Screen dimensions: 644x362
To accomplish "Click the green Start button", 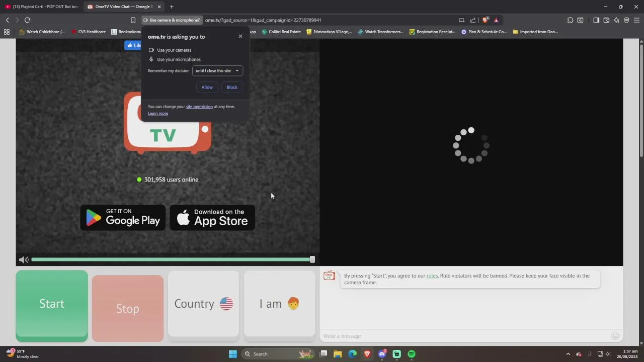I will click(x=52, y=306).
